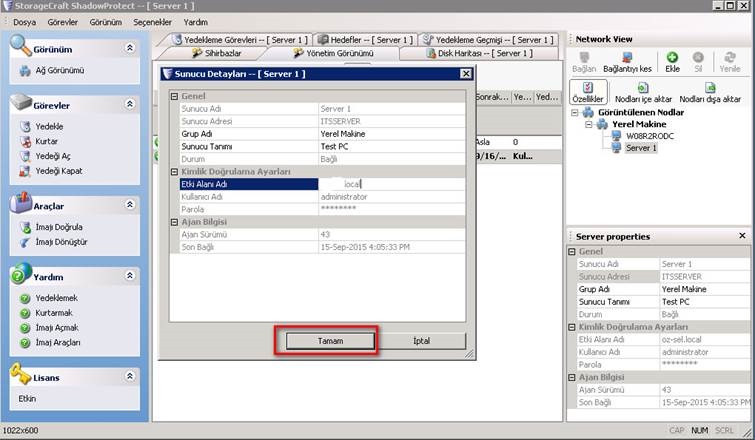Switch to Yedekleme Geçmişi tab

click(x=487, y=40)
